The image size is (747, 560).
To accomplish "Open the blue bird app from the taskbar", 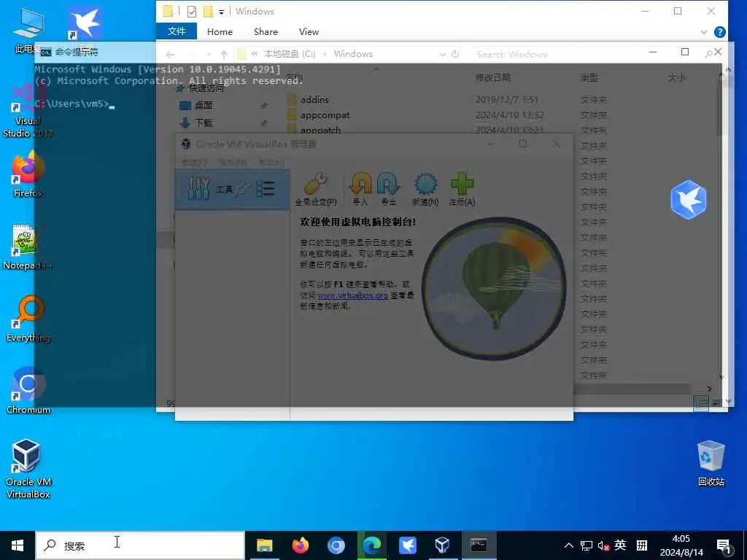I will [x=407, y=545].
